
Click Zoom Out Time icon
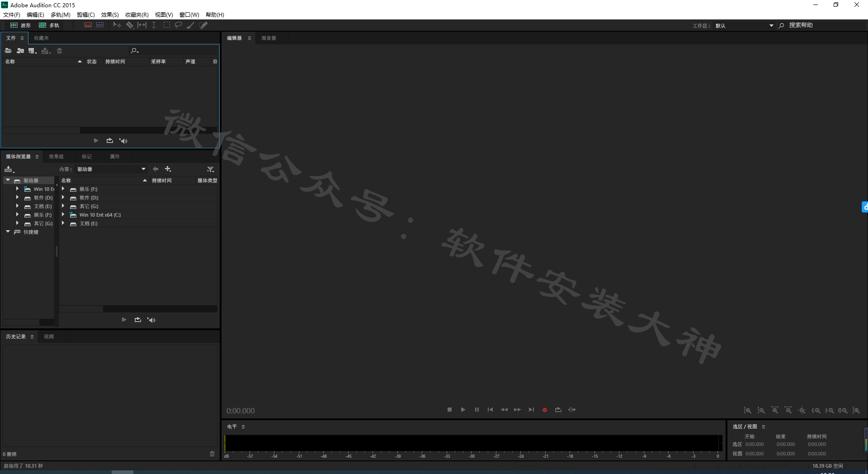(x=788, y=410)
